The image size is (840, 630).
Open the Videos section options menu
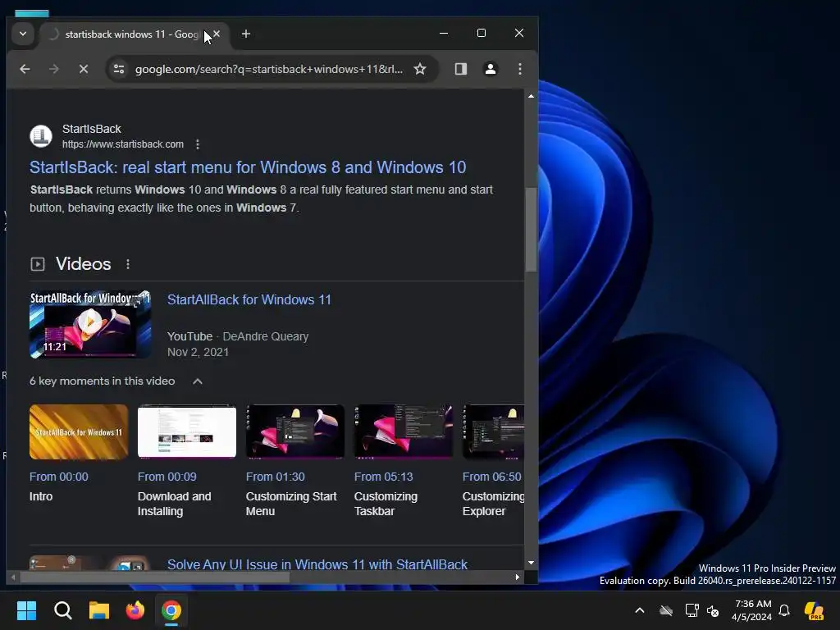point(127,264)
